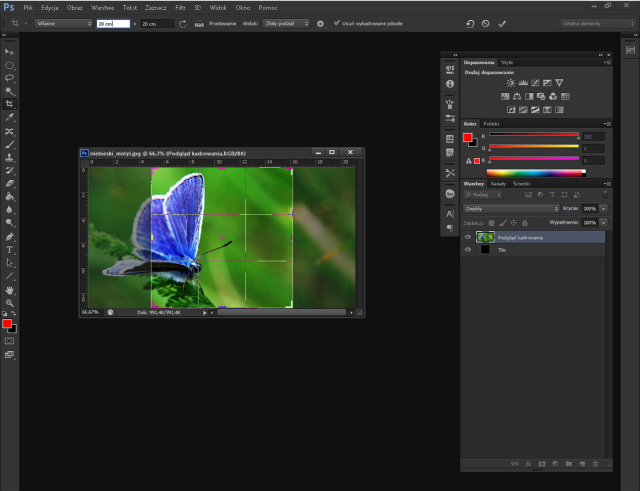Screen dimensions: 640x491
Task: Select the Lasso tool
Action: coord(9,78)
